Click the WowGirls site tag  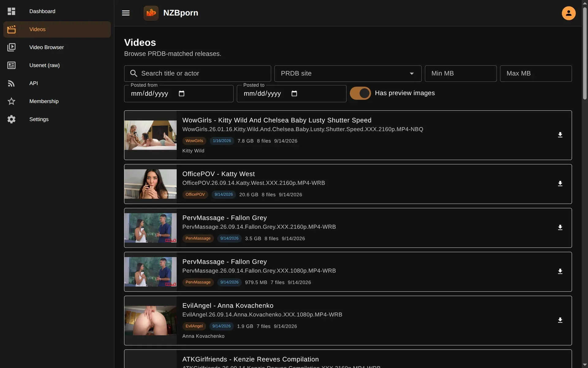pyautogui.click(x=194, y=141)
